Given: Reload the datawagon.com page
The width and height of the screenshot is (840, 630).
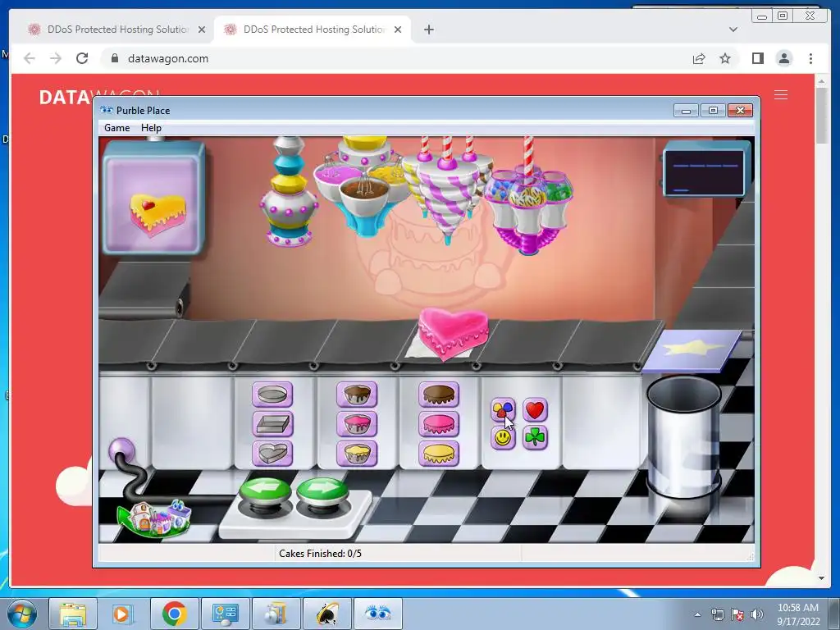Looking at the screenshot, I should [82, 58].
